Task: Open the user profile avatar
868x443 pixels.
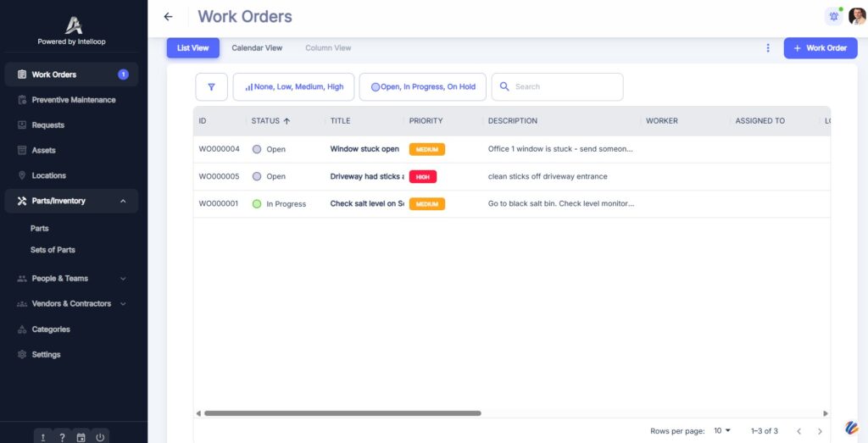Action: point(856,17)
